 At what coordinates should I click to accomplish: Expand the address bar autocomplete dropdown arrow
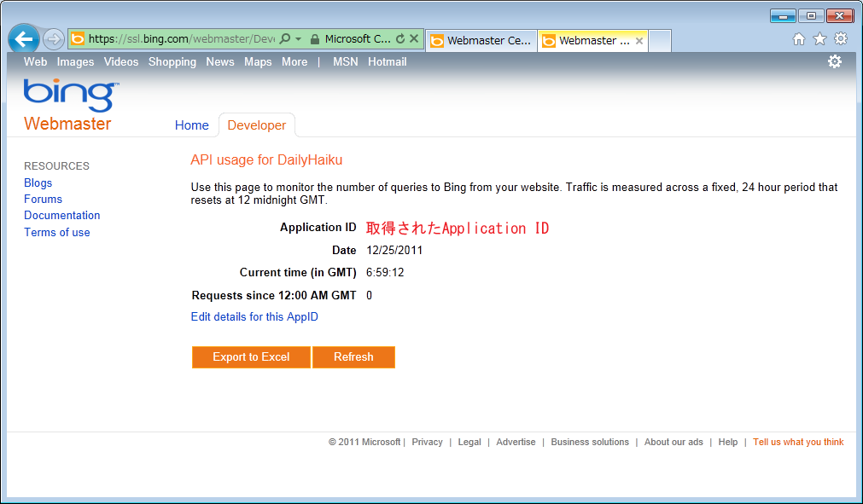[298, 39]
